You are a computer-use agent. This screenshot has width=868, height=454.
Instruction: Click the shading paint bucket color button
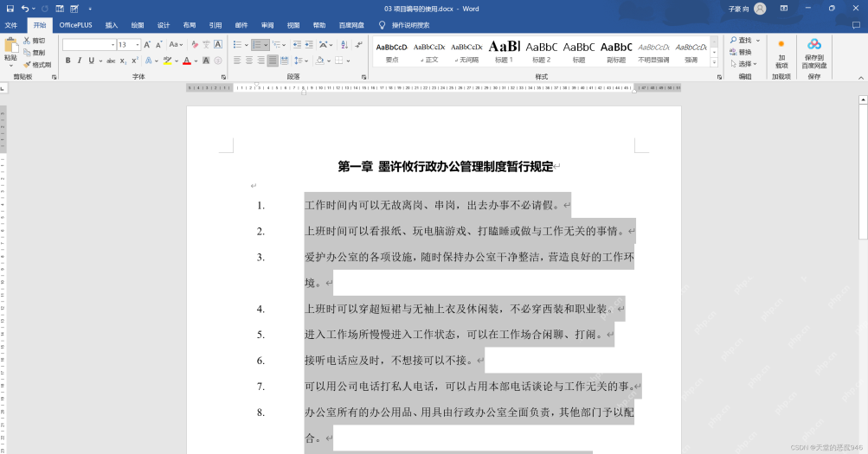(x=319, y=61)
